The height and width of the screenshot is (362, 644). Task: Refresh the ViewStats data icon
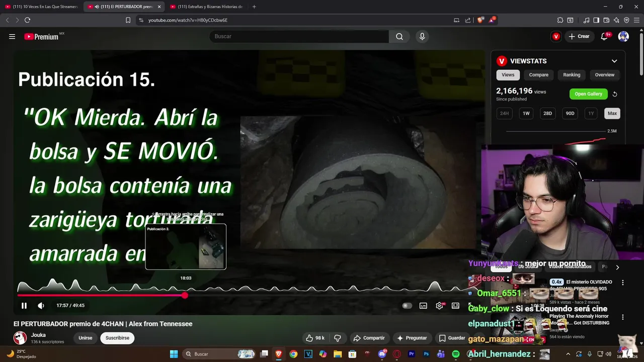point(615,94)
